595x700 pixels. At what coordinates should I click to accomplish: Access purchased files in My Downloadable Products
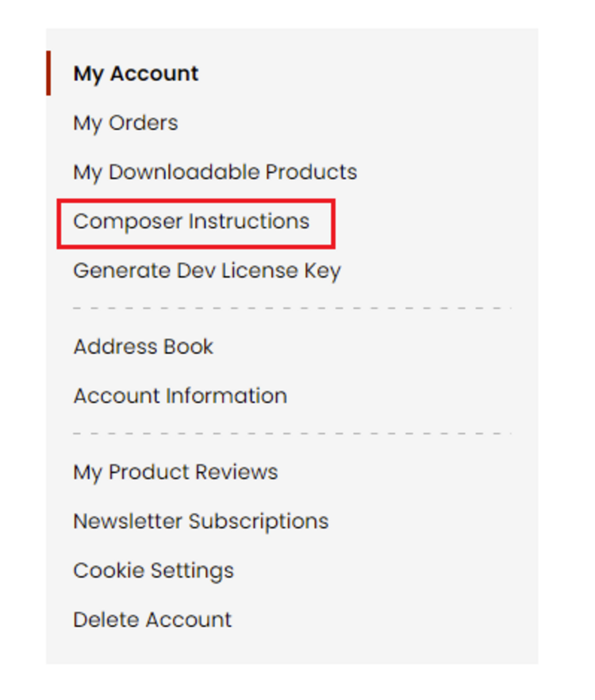215,172
